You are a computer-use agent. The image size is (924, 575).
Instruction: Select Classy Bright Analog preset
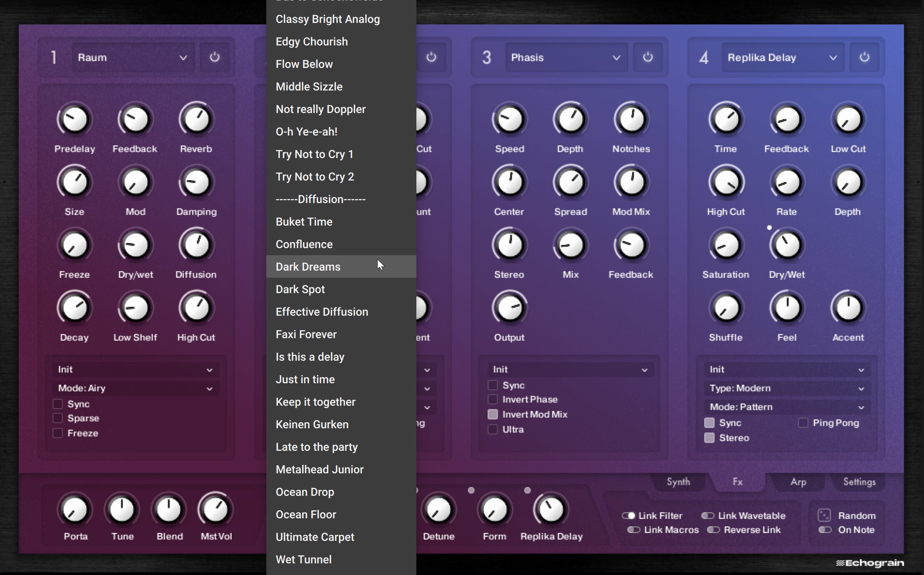pos(341,19)
